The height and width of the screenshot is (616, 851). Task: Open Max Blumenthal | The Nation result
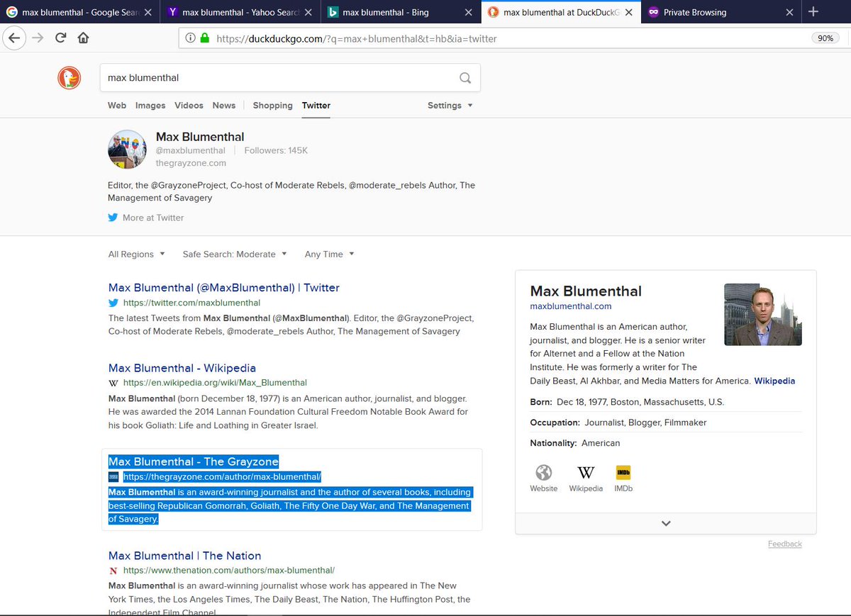click(185, 556)
